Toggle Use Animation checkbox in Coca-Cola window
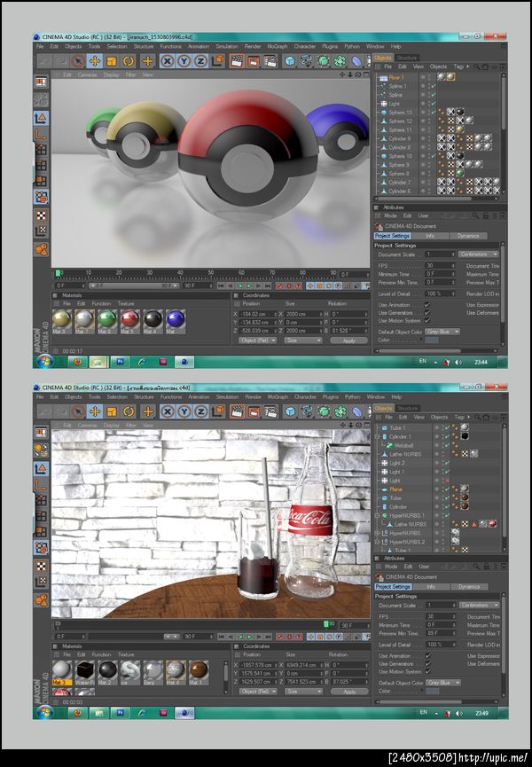Screen dimensions: 532x767 428,655
